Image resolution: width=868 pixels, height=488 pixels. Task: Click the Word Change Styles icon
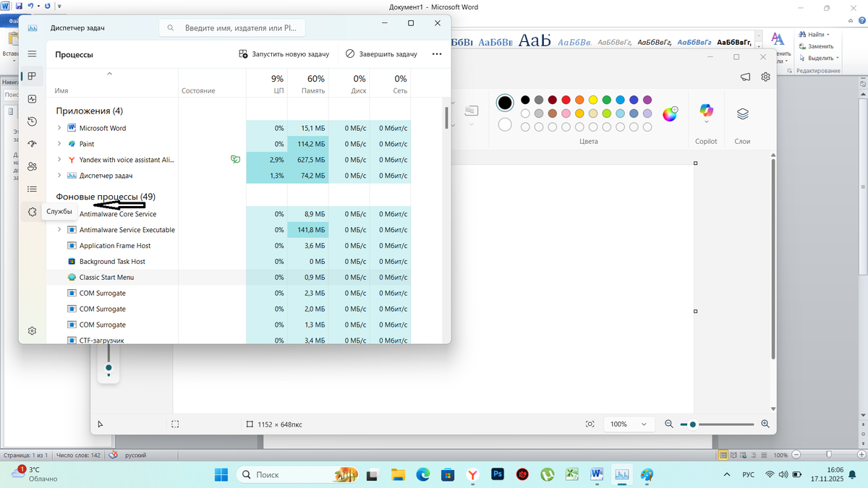click(778, 38)
